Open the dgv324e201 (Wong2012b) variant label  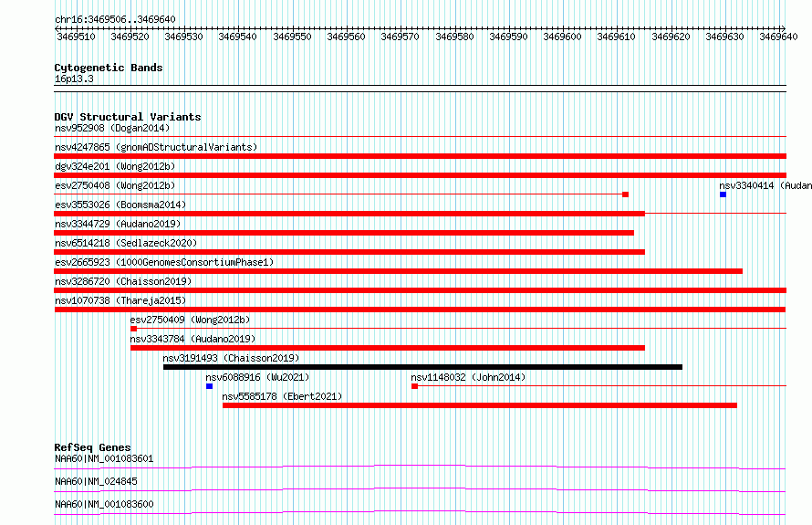click(115, 166)
